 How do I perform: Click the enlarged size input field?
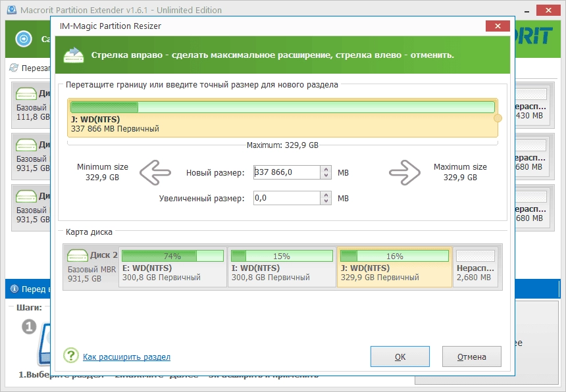(286, 198)
